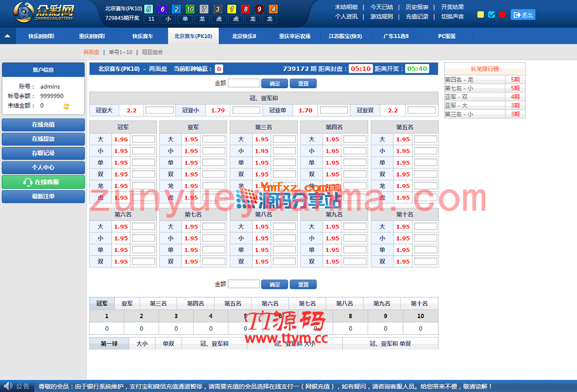This screenshot has height=392, width=577.
Task: Click 存取记录 sidebar button
Action: click(x=43, y=153)
